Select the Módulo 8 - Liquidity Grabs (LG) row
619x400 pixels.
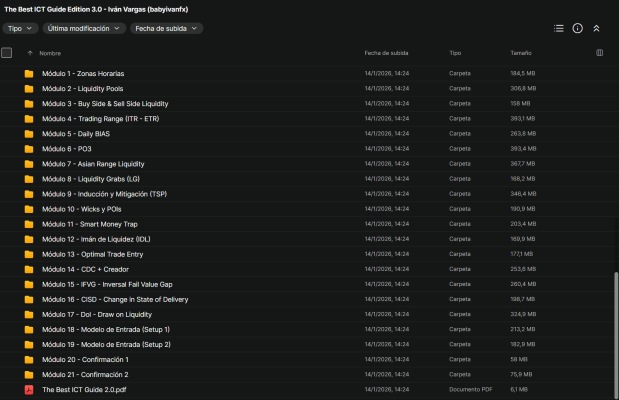tap(300, 179)
